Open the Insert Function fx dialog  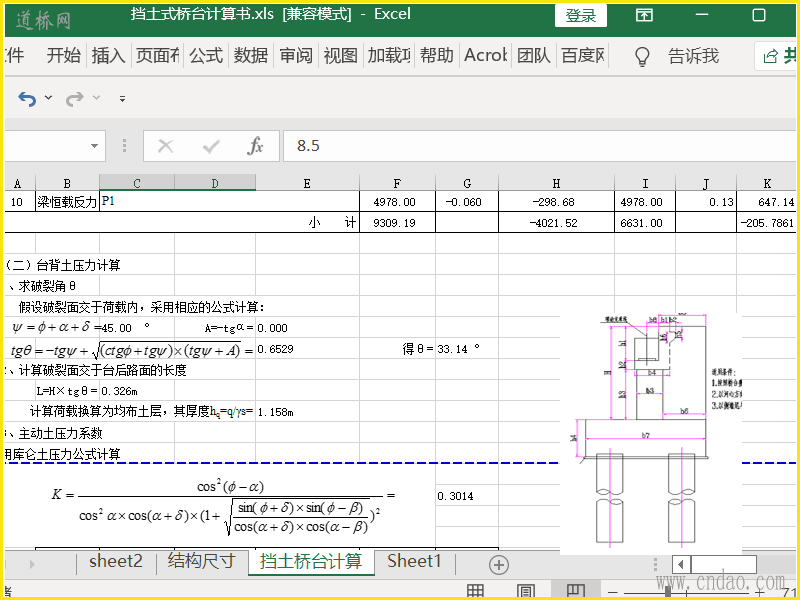pyautogui.click(x=255, y=146)
